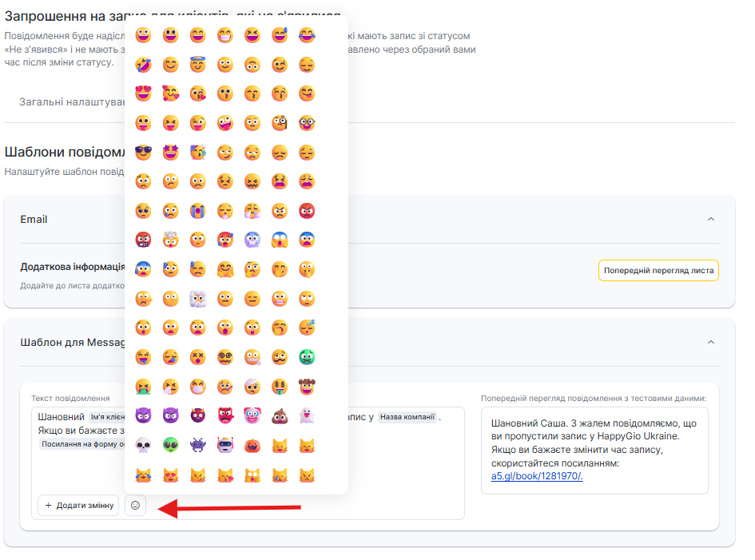The height and width of the screenshot is (560, 755).
Task: Choose the jack-o-lantern pumpkin emoji
Action: [252, 445]
